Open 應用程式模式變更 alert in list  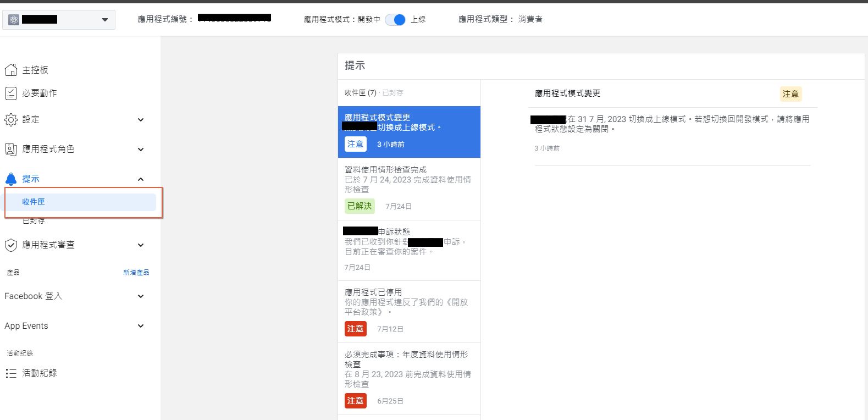point(409,132)
